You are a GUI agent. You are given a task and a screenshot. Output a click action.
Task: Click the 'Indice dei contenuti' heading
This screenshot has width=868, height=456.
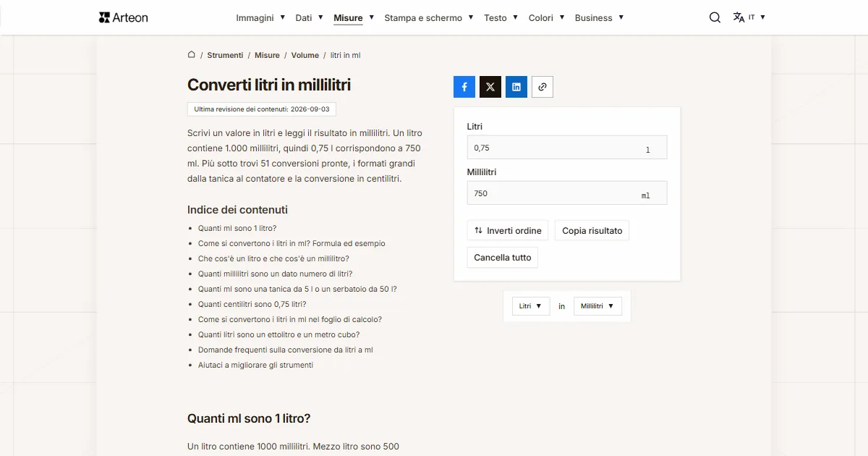tap(237, 210)
